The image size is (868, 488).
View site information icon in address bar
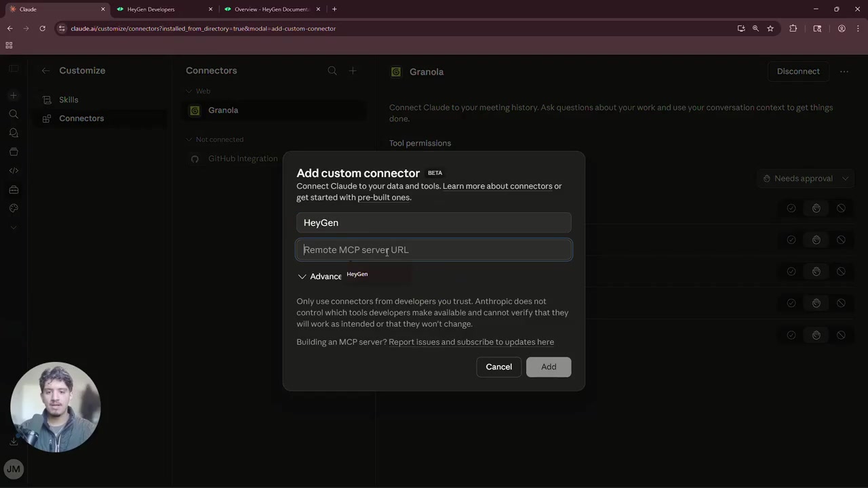(62, 28)
